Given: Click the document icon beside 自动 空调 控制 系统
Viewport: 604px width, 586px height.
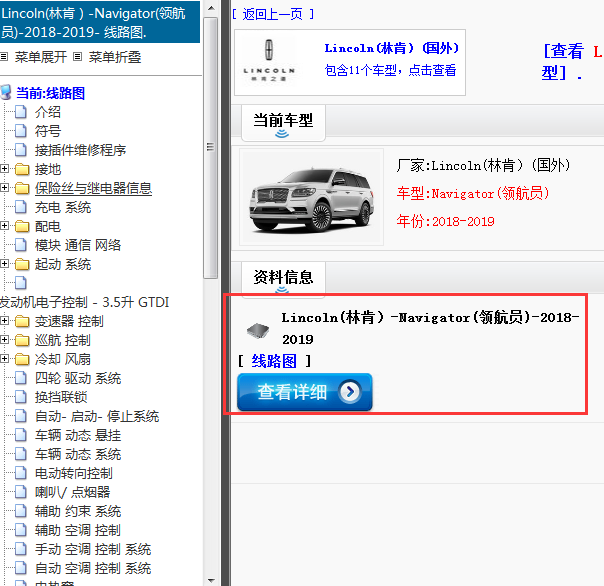Looking at the screenshot, I should point(21,568).
